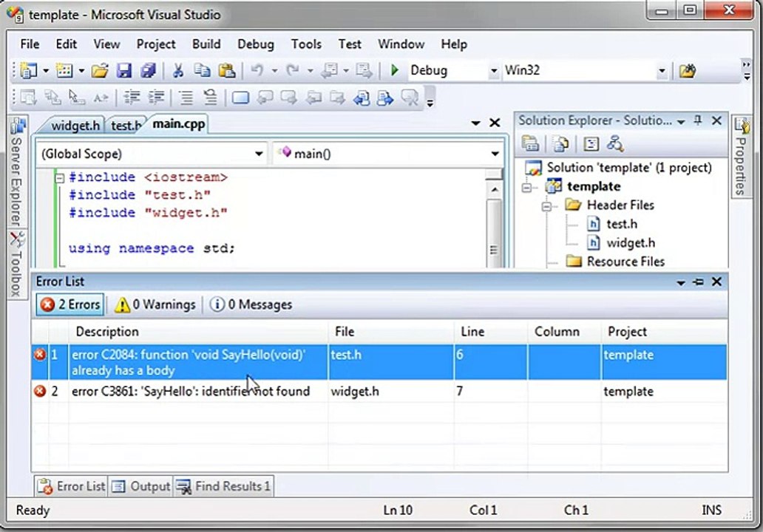Toggle the 0 Warnings filter button
This screenshot has height=532, width=763.
click(155, 304)
